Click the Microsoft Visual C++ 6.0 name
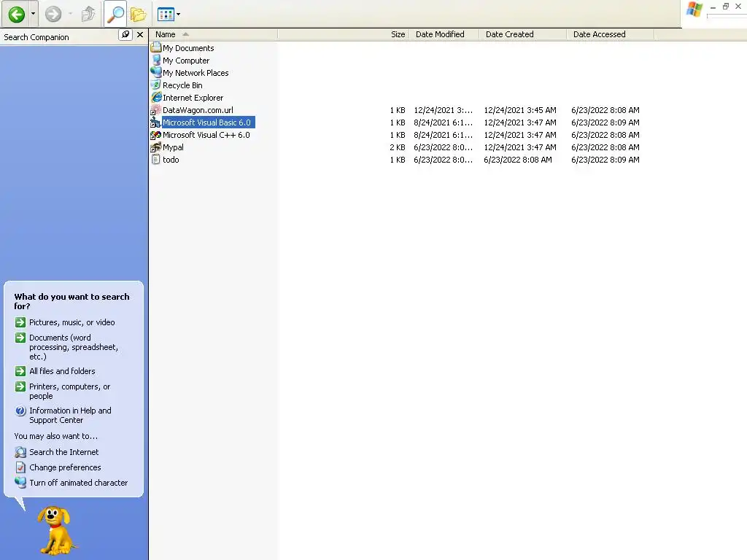The height and width of the screenshot is (560, 747). click(x=206, y=135)
